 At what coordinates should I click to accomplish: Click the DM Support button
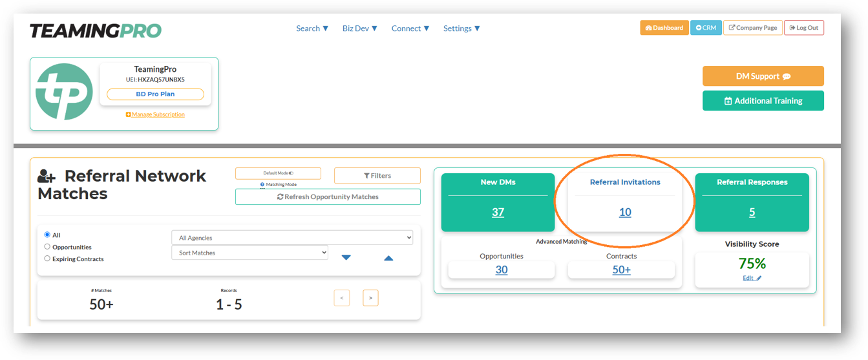pyautogui.click(x=763, y=76)
